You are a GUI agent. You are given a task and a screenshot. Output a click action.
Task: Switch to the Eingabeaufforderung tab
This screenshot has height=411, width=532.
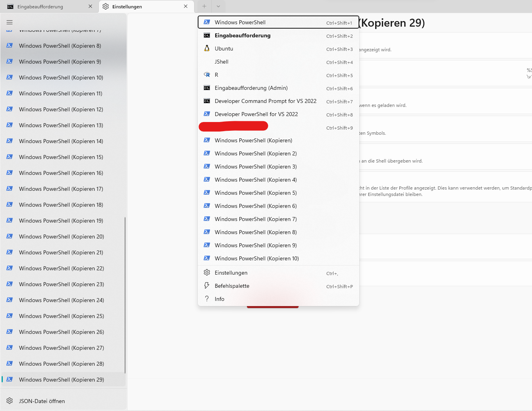coord(50,6)
